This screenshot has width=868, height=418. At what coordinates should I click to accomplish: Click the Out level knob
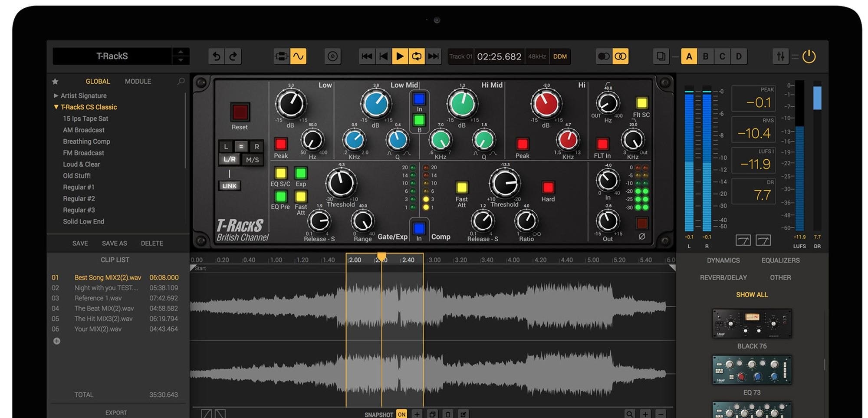(608, 221)
